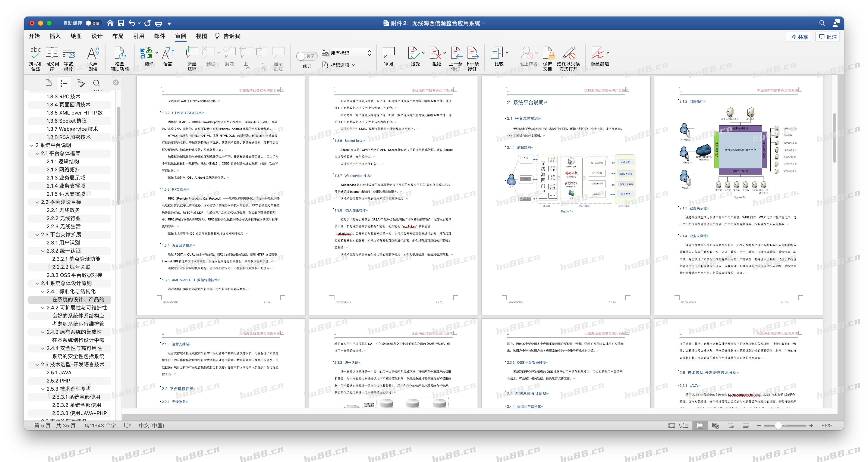Collapse the 2.3.2 统一认证 heading
This screenshot has height=462, width=868.
(x=43, y=251)
